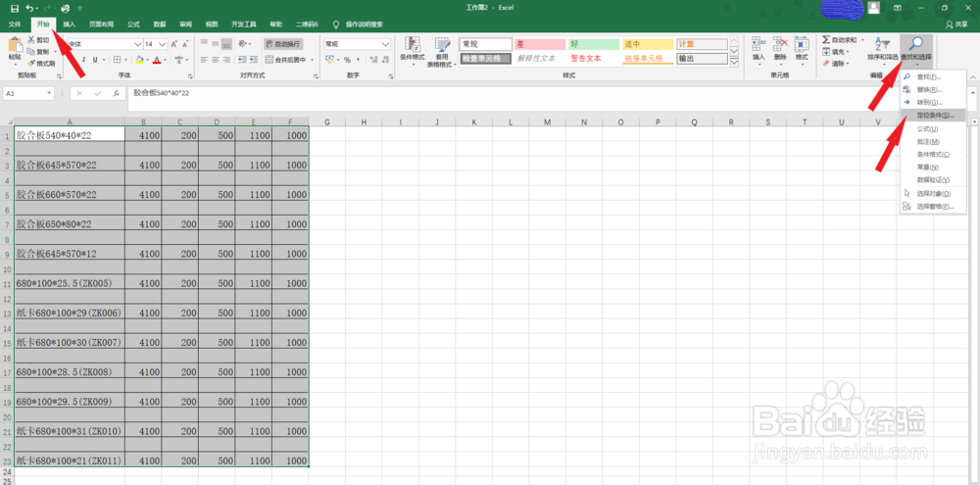980x485 pixels.
Task: Align text right
Action: tap(227, 60)
